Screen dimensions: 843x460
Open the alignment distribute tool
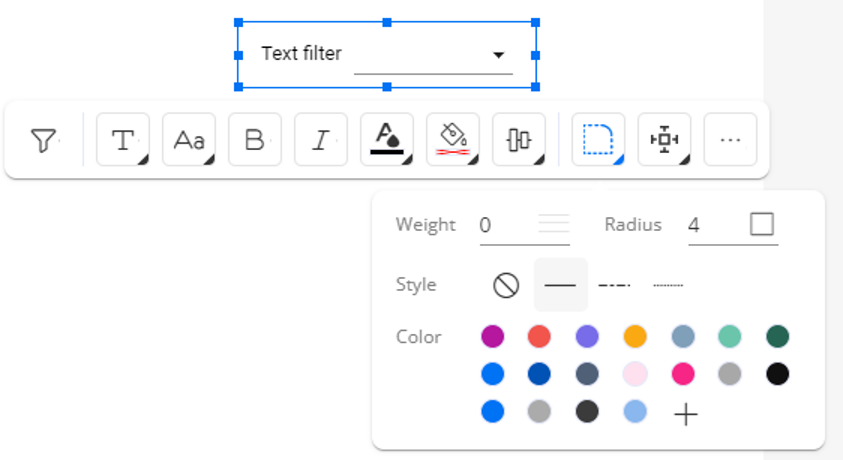click(519, 140)
